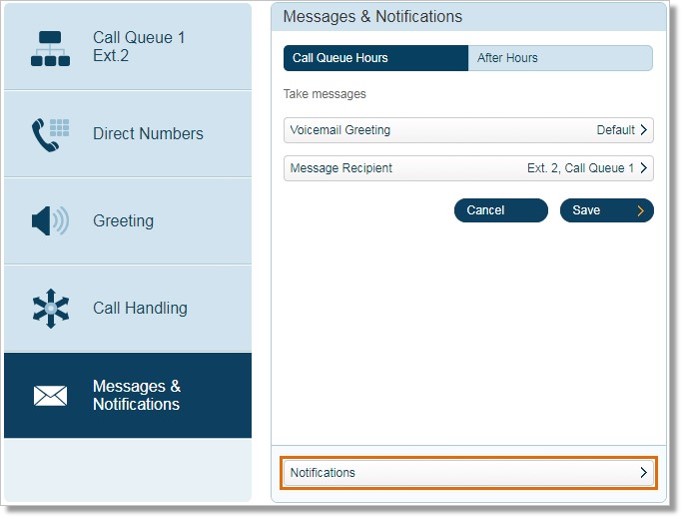Image resolution: width=683 pixels, height=519 pixels.
Task: Switch to the After Hours tab
Action: (560, 58)
